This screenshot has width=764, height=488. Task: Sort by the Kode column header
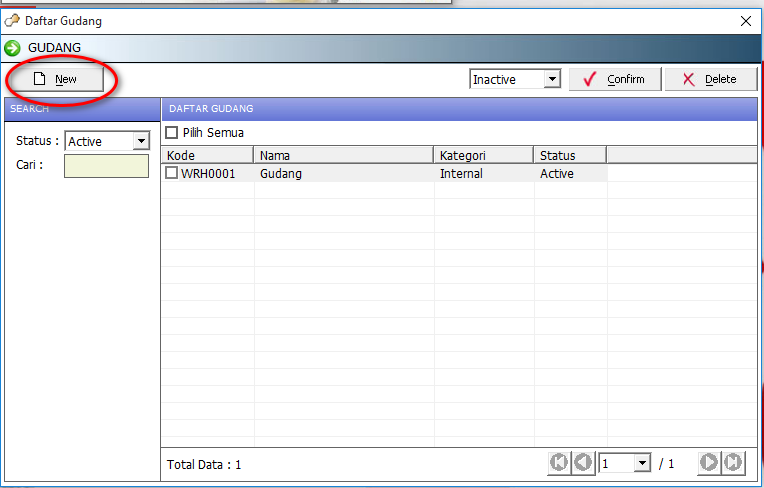pos(207,155)
